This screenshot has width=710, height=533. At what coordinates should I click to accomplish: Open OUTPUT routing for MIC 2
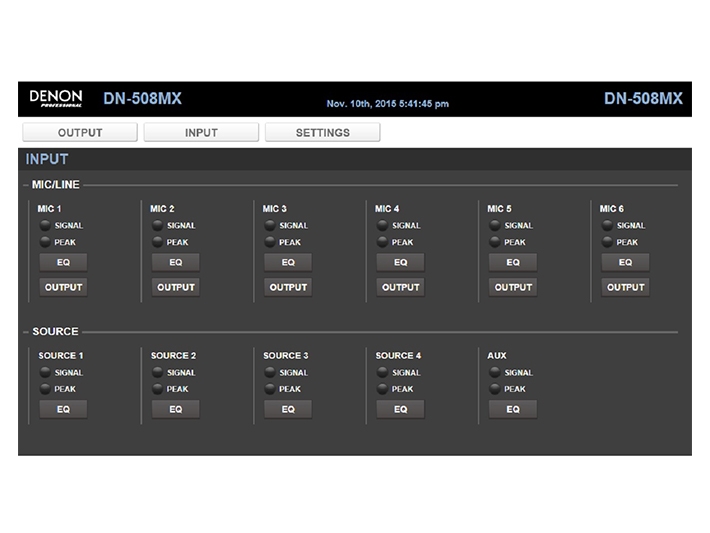click(x=176, y=287)
